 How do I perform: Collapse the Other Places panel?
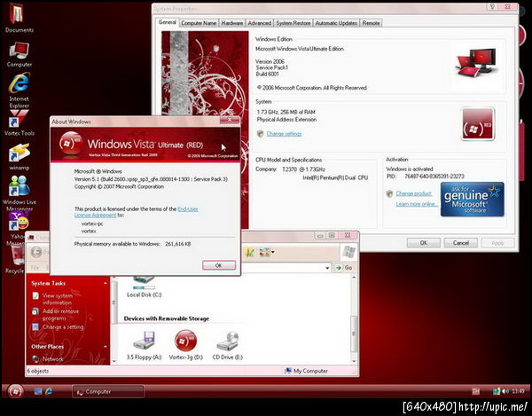click(x=106, y=347)
